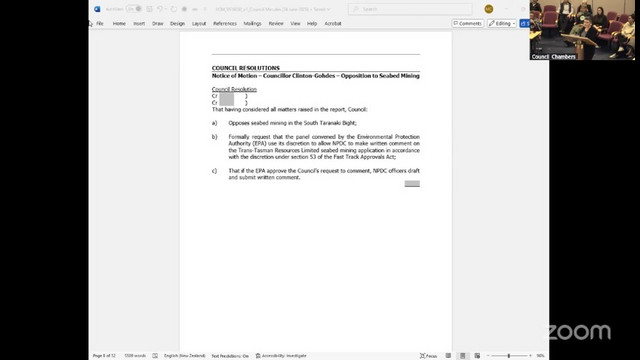Open the user account avatar
This screenshot has width=640, height=360.
[489, 9]
